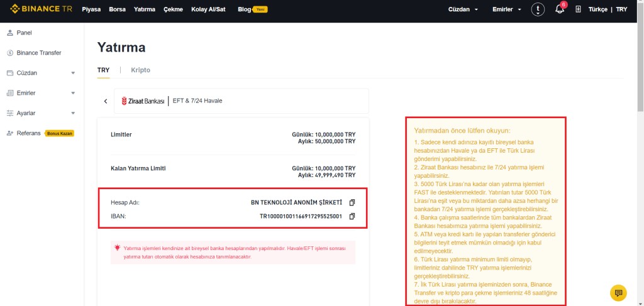The width and height of the screenshot is (644, 306).
Task: Click the Bonus Kazan badge
Action: coord(60,133)
